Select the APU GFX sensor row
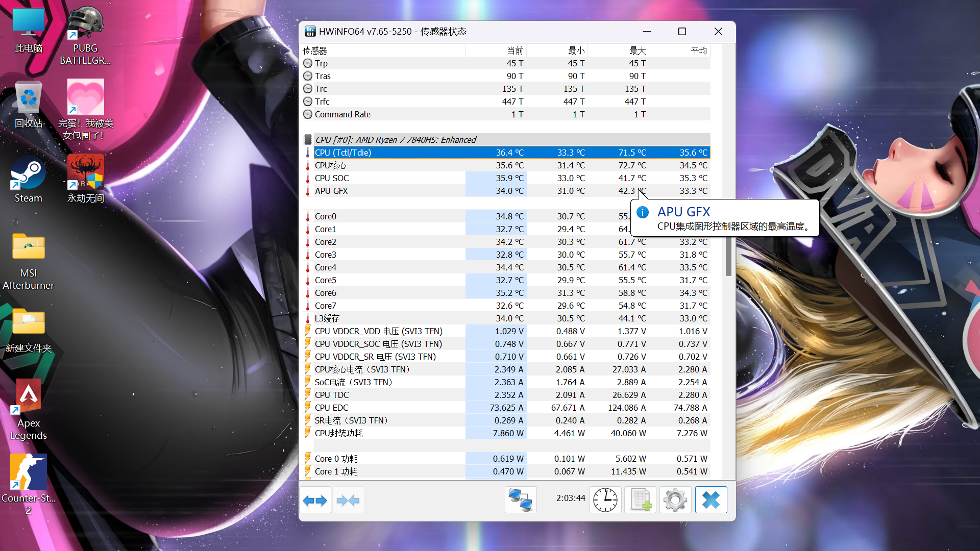This screenshot has height=551, width=980. click(506, 191)
